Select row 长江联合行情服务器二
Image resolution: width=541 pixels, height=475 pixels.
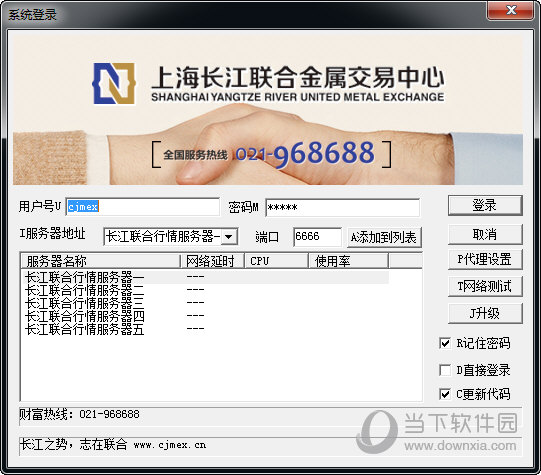[x=206, y=290]
